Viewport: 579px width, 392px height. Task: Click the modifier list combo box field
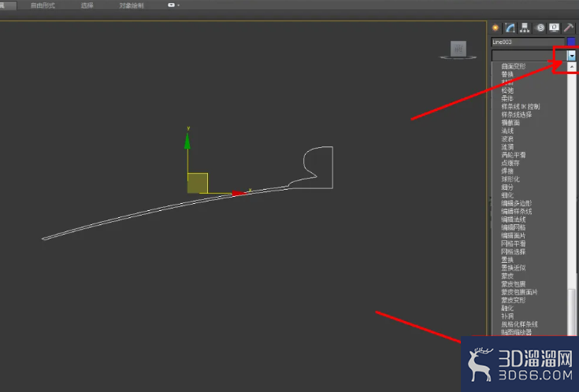529,56
